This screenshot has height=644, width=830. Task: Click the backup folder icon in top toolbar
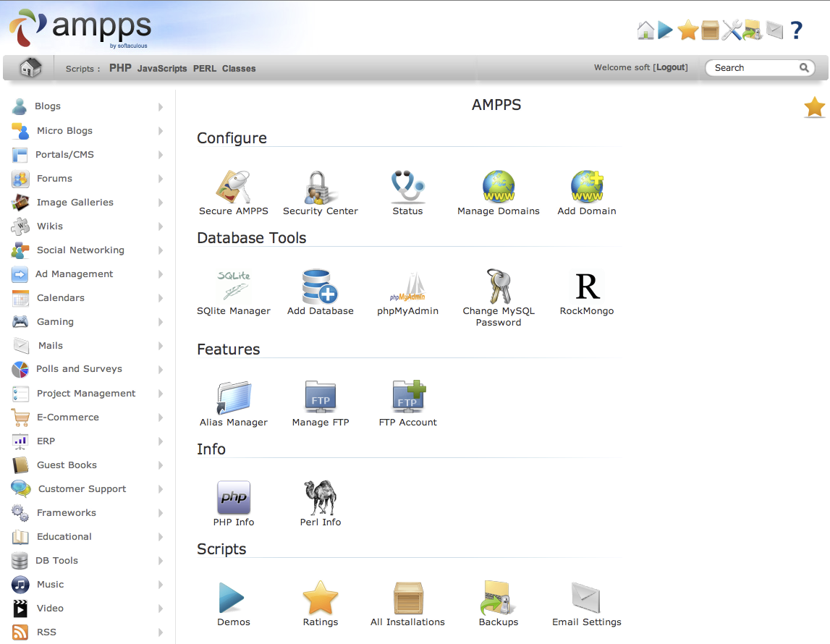(752, 30)
